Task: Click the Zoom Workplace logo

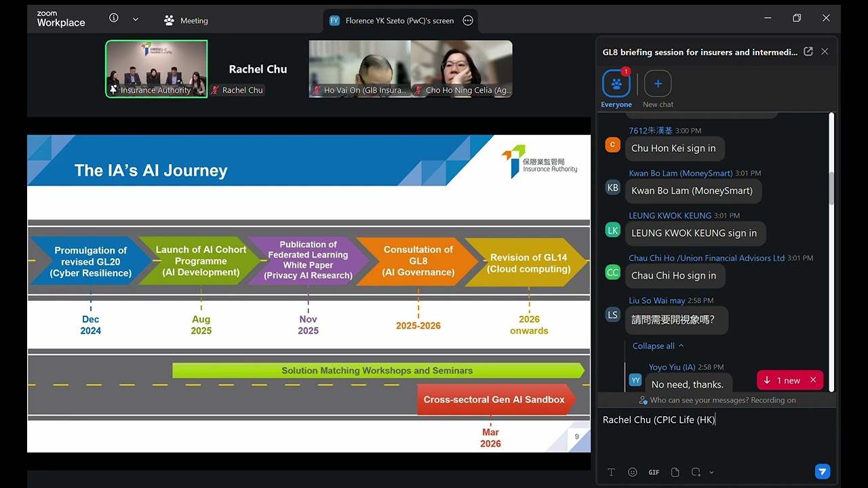Action: pos(61,19)
